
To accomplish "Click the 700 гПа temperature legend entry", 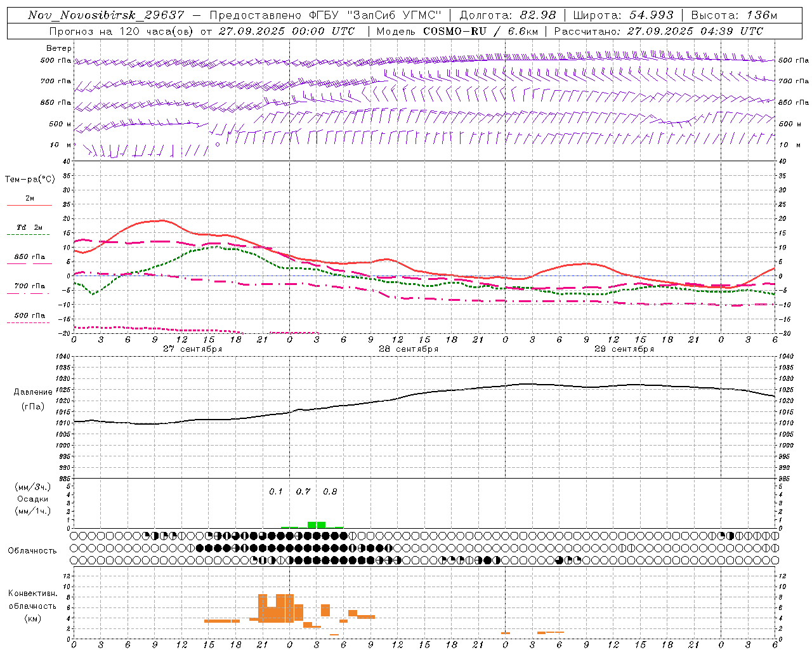I will tap(29, 286).
